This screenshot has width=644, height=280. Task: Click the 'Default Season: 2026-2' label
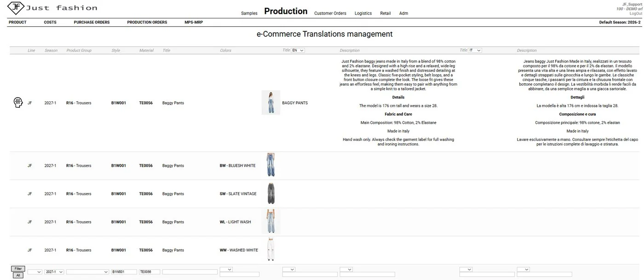point(620,22)
